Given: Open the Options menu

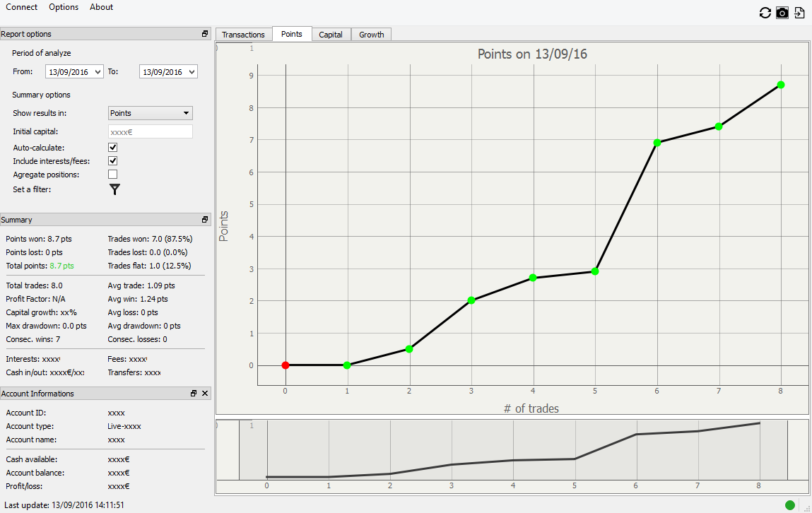Looking at the screenshot, I should click(64, 7).
